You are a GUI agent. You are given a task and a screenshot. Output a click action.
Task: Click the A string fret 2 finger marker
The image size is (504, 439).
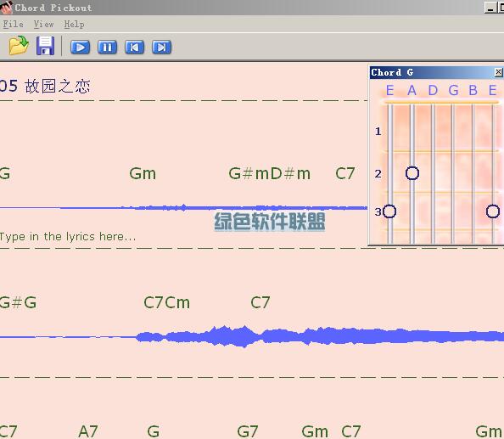pos(412,173)
